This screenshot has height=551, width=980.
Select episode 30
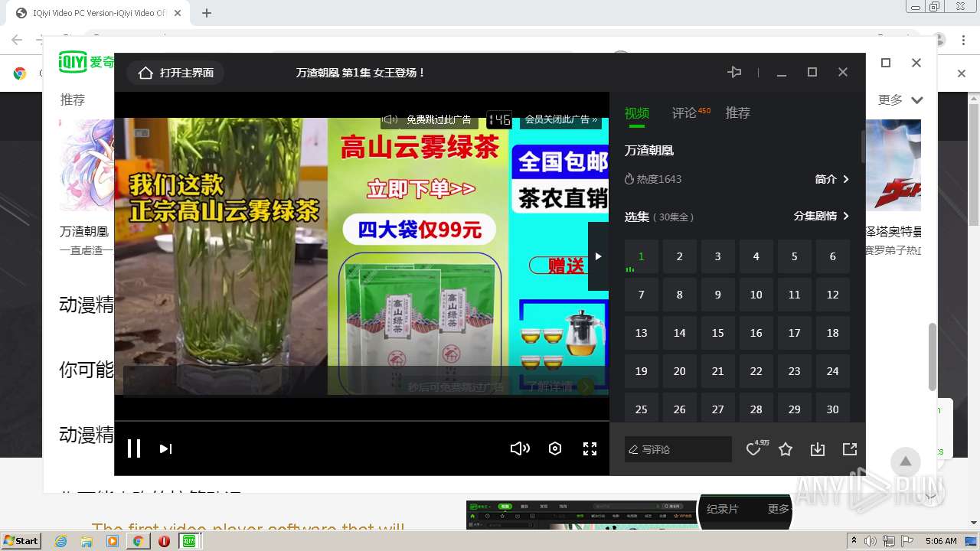click(833, 408)
